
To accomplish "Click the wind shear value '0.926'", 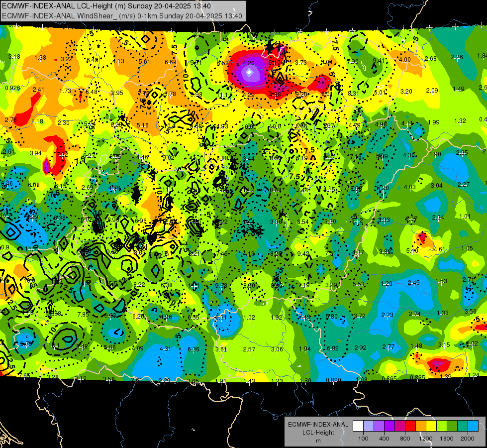I will [13, 88].
